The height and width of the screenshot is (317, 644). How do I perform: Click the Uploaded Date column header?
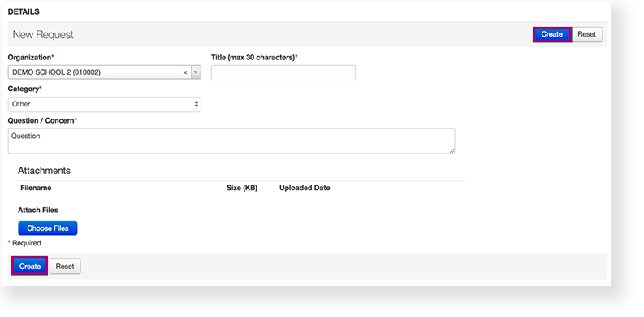[305, 188]
